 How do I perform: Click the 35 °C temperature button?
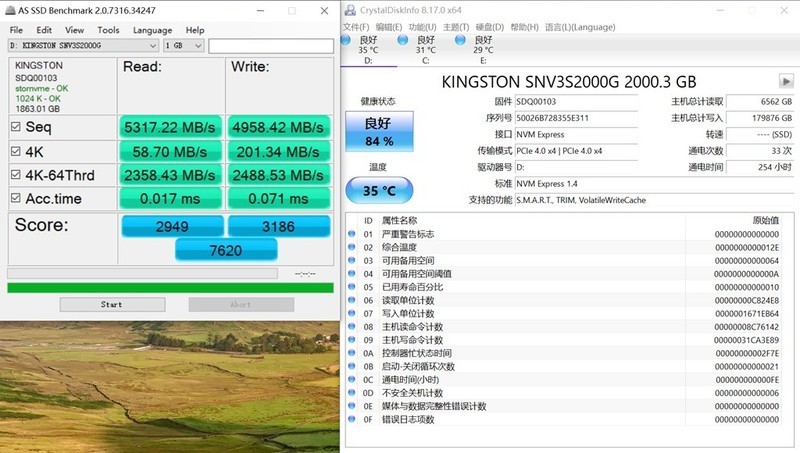379,191
